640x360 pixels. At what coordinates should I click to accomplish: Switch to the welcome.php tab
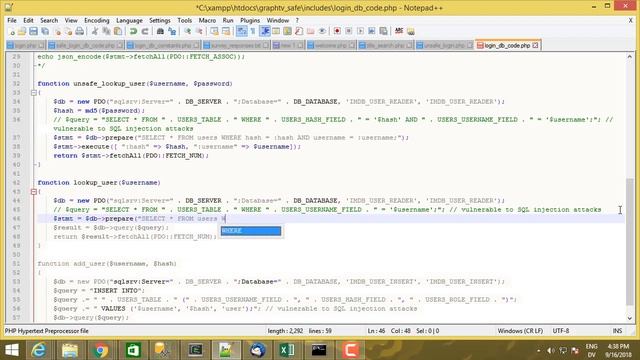point(331,45)
